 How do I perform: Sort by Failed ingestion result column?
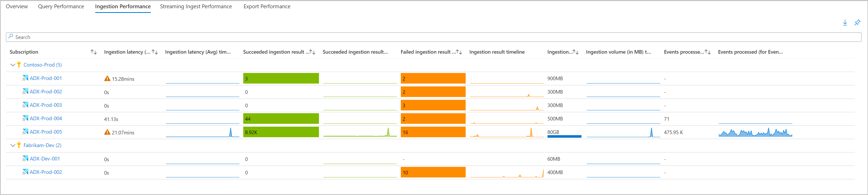(459, 52)
